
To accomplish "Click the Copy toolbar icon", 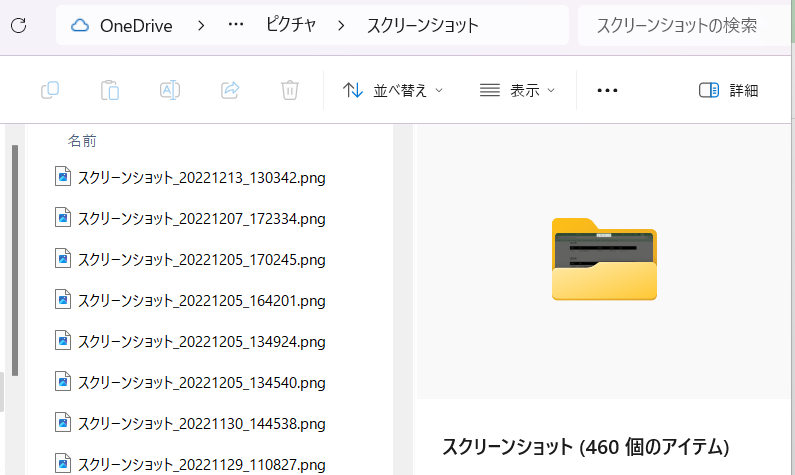I will pyautogui.click(x=50, y=90).
